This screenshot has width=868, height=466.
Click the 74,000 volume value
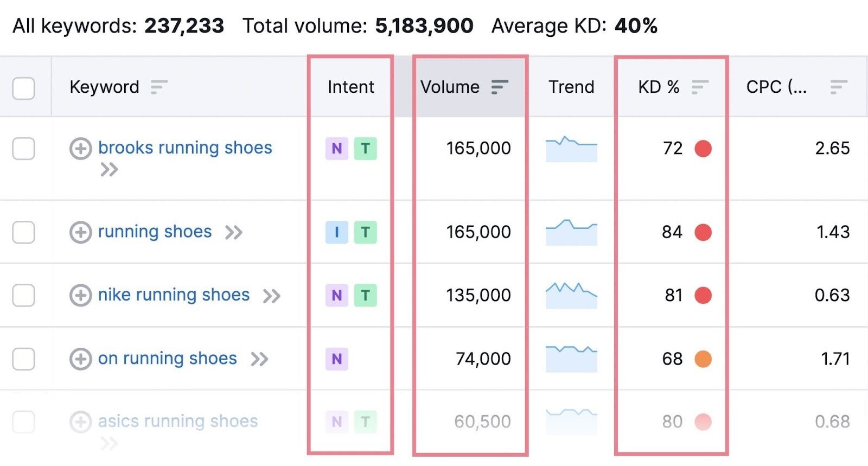pyautogui.click(x=483, y=359)
